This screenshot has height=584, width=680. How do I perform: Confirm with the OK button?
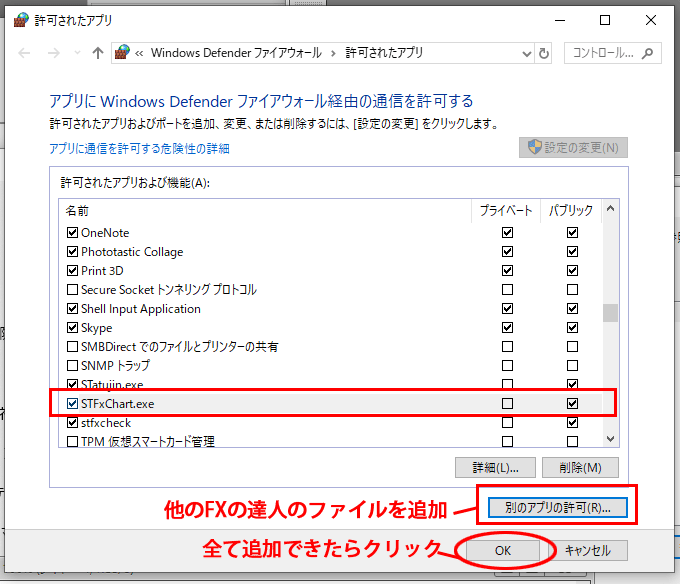tap(503, 551)
